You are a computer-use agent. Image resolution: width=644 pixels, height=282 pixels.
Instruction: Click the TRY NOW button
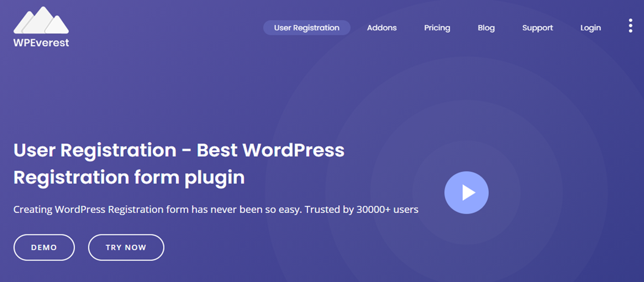coord(126,248)
